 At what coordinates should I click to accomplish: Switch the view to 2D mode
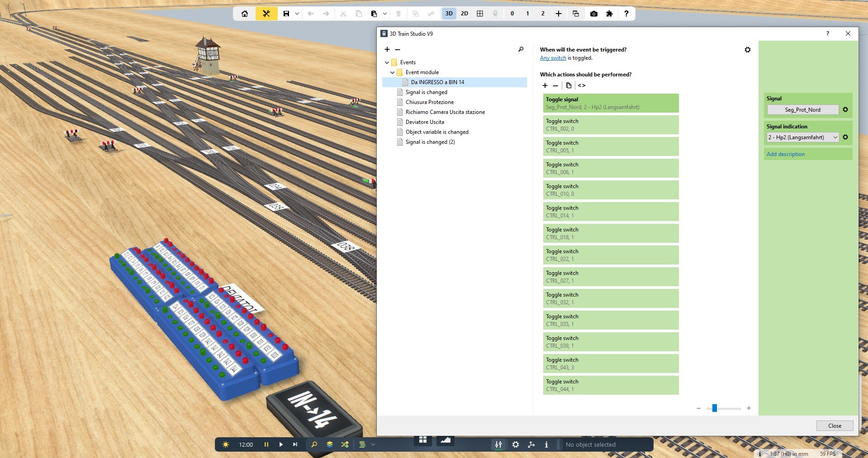tap(464, 14)
